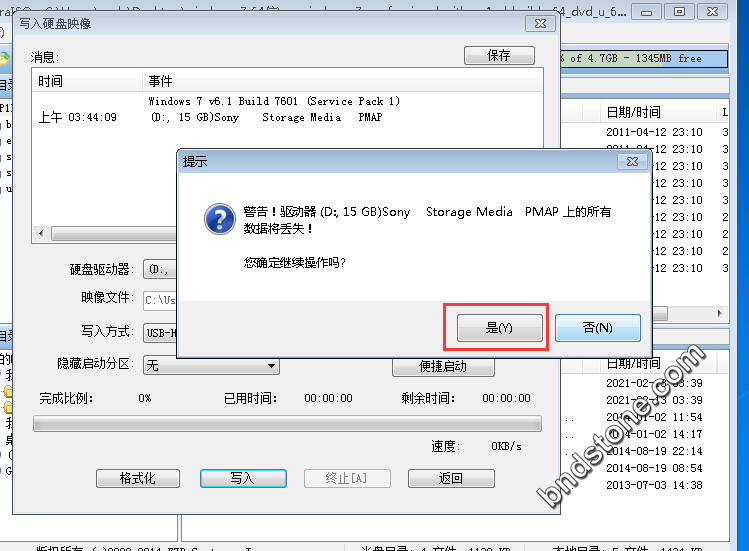
Task: Click the 完成比例 0% value
Action: coord(145,398)
